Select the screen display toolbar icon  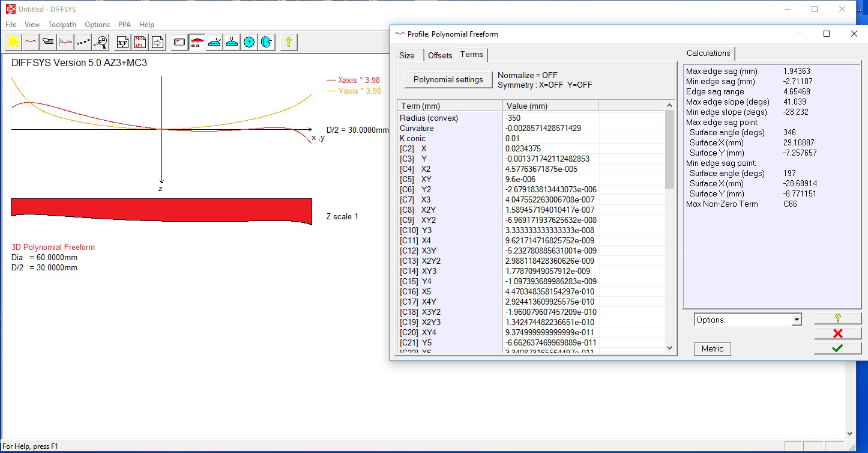click(179, 42)
